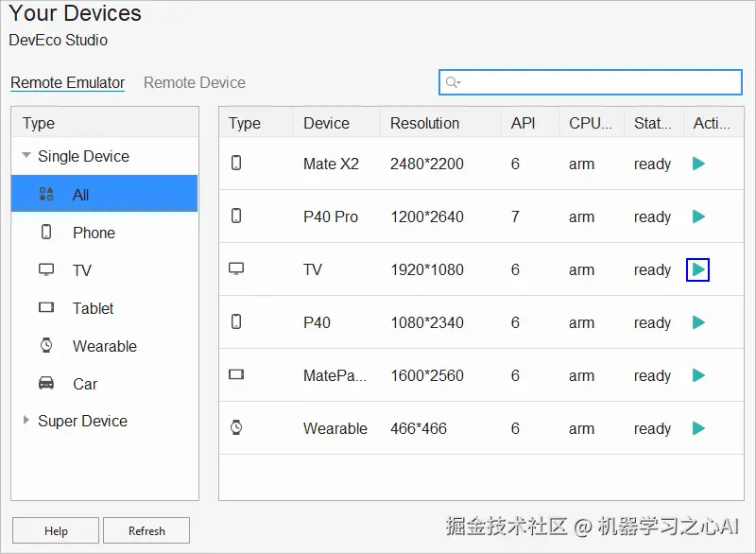Open the Remote Emulator tab
756x554 pixels.
click(x=68, y=83)
